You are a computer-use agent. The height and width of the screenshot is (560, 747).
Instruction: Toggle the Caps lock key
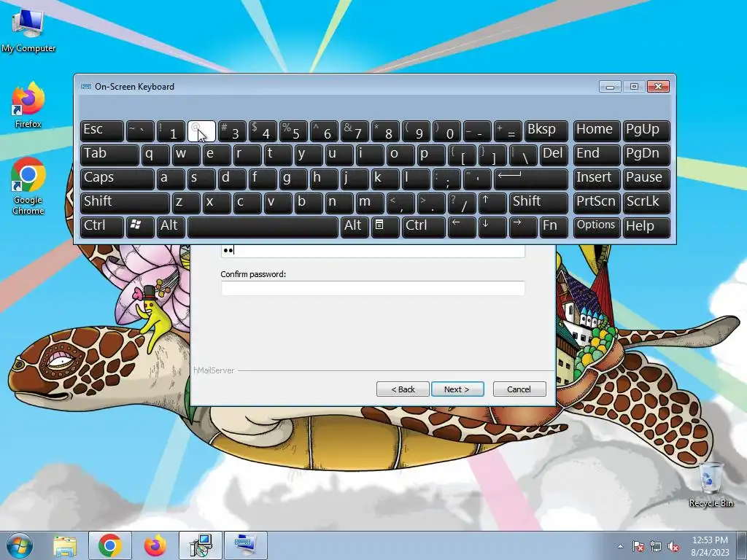(117, 179)
